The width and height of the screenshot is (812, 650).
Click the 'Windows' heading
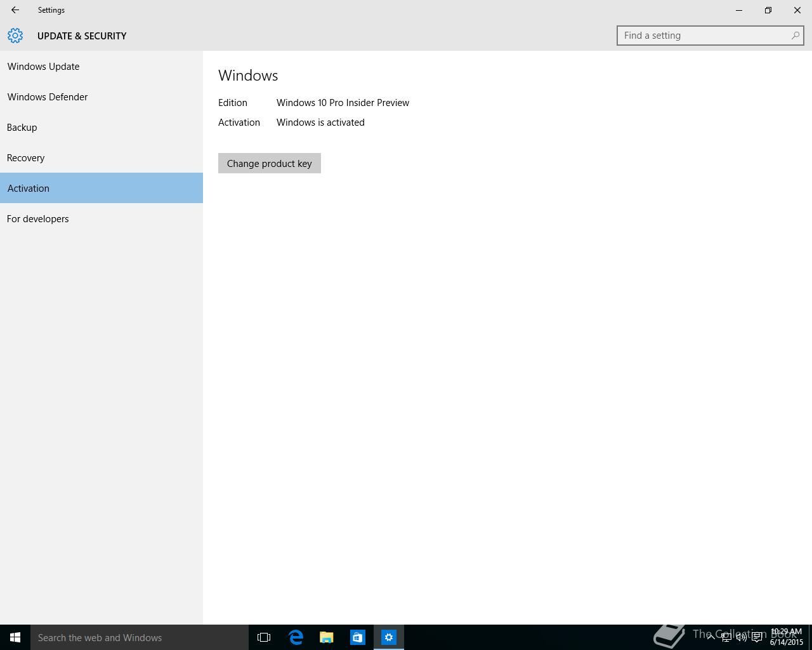tap(248, 76)
